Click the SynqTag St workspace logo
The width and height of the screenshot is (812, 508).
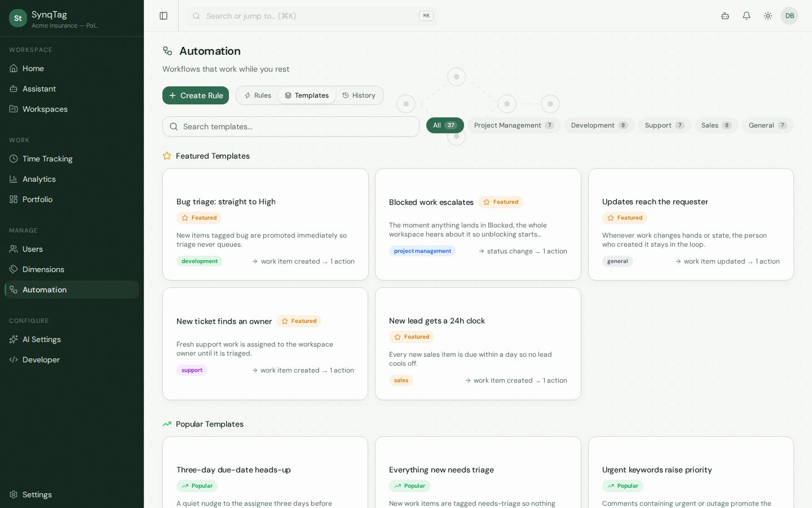(x=18, y=18)
